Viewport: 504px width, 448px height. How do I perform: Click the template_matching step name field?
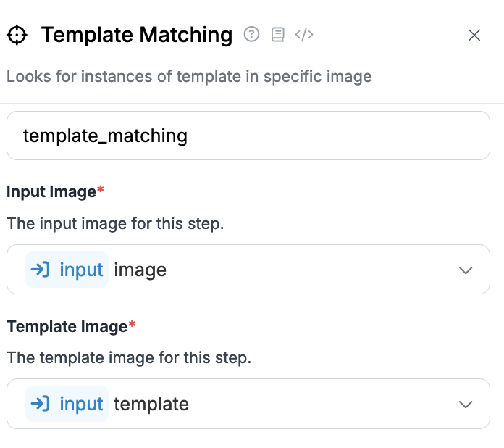pyautogui.click(x=248, y=136)
